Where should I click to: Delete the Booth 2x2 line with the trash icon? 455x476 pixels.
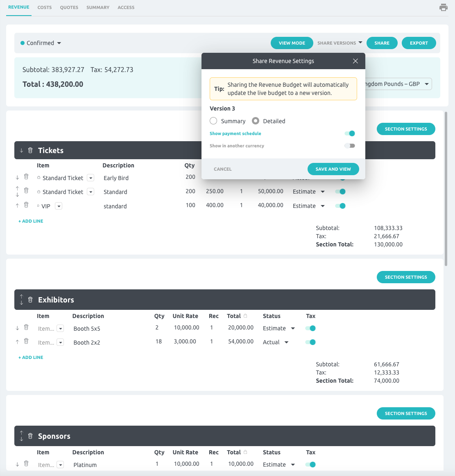pos(26,342)
